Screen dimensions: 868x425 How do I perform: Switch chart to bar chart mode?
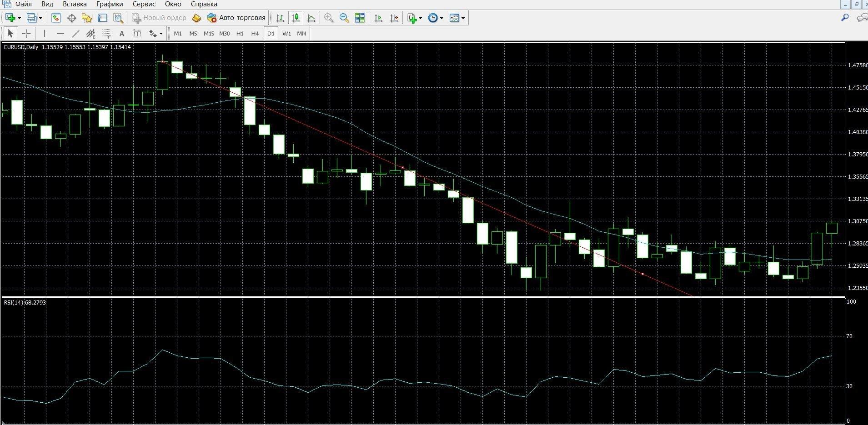tap(280, 18)
